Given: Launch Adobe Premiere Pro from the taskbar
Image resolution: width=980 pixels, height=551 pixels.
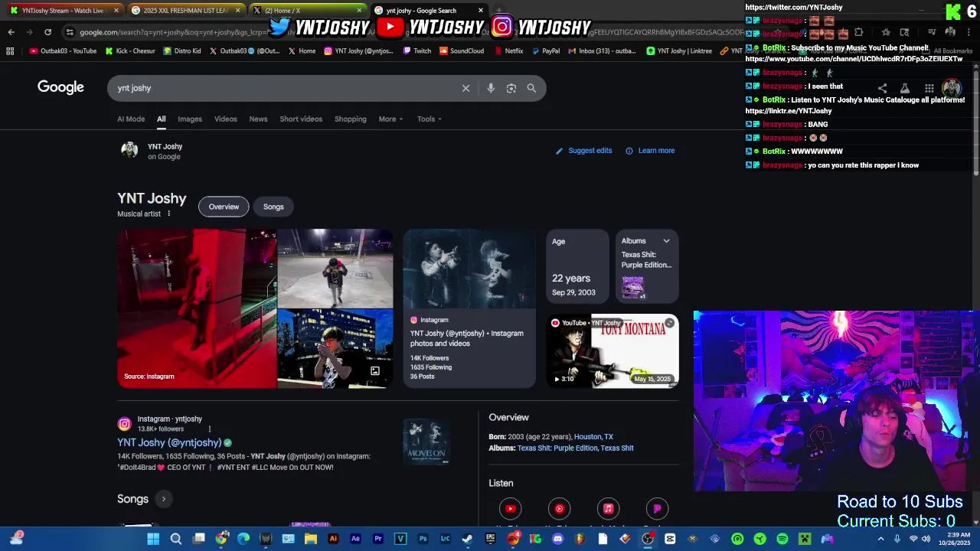Looking at the screenshot, I should pos(378,539).
